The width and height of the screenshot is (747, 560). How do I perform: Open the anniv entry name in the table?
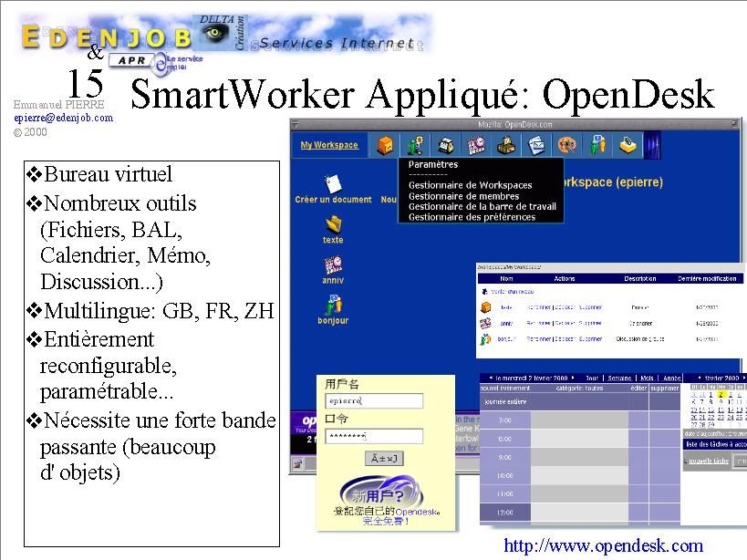coord(506,324)
